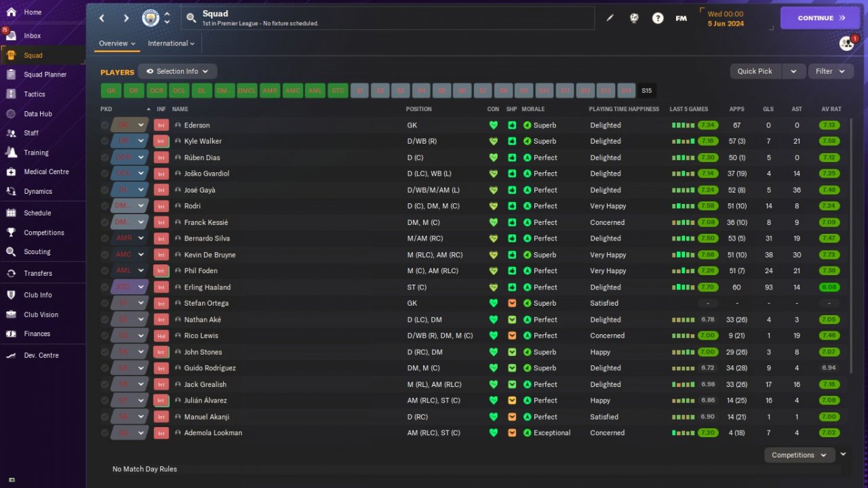The width and height of the screenshot is (868, 488).
Task: Go back with the left arrow icon
Action: click(x=102, y=18)
